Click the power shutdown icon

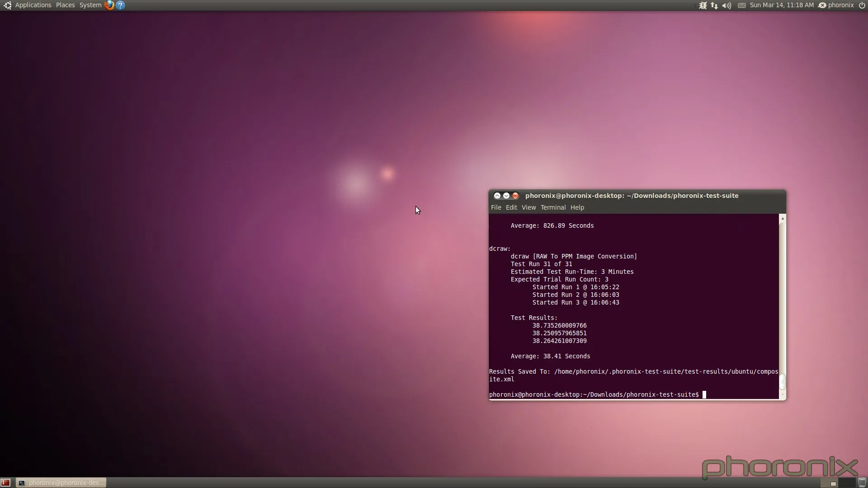(862, 5)
